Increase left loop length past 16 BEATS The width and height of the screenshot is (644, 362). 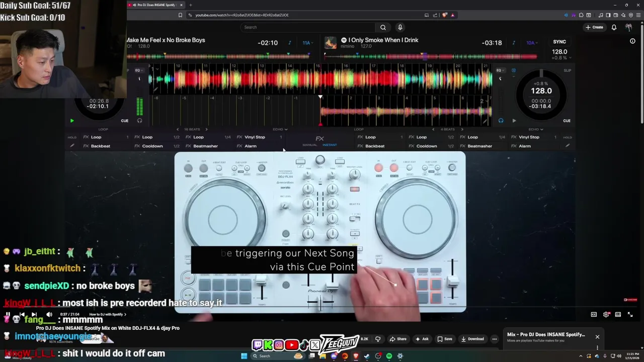click(206, 129)
